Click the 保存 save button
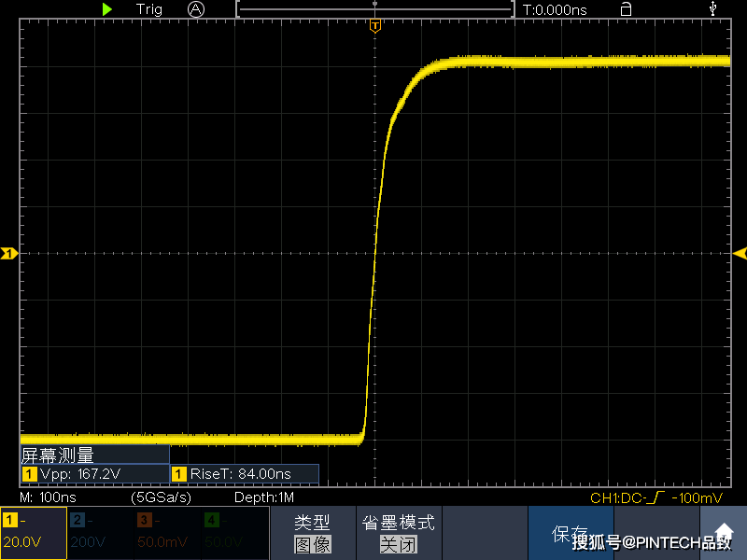Screen dimensions: 747x560 tap(571, 533)
